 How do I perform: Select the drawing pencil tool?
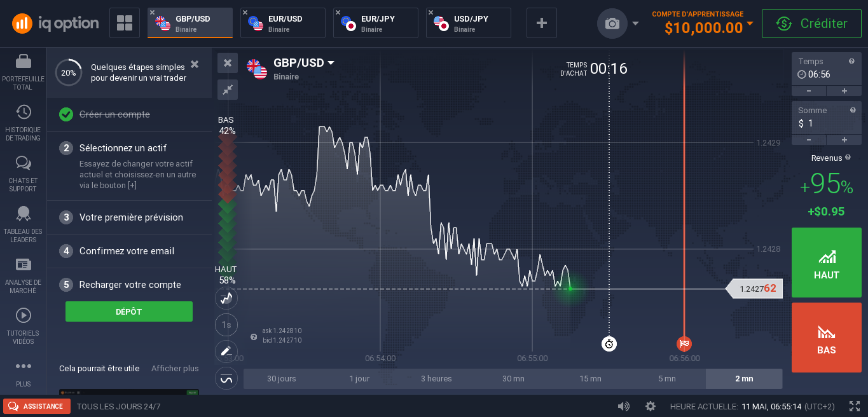[x=226, y=352]
